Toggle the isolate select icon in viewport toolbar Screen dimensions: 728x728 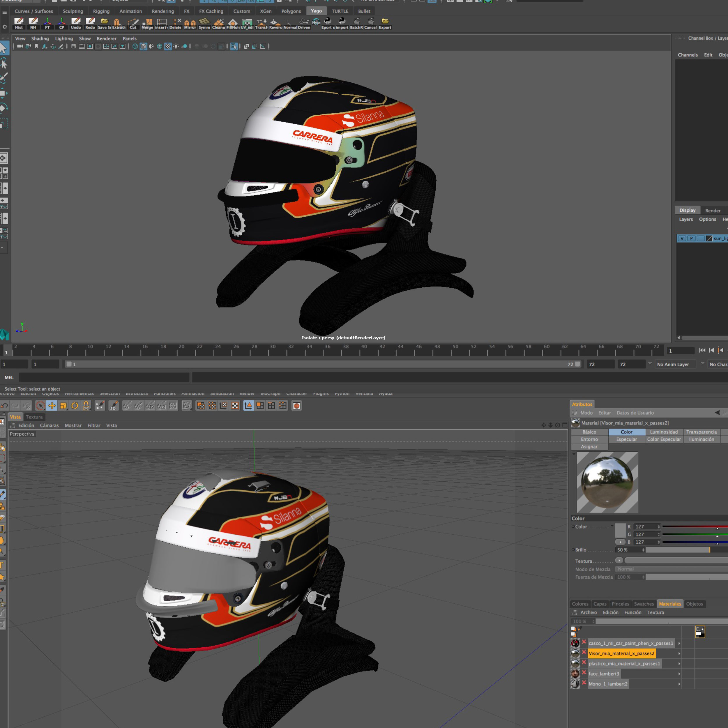point(234,46)
